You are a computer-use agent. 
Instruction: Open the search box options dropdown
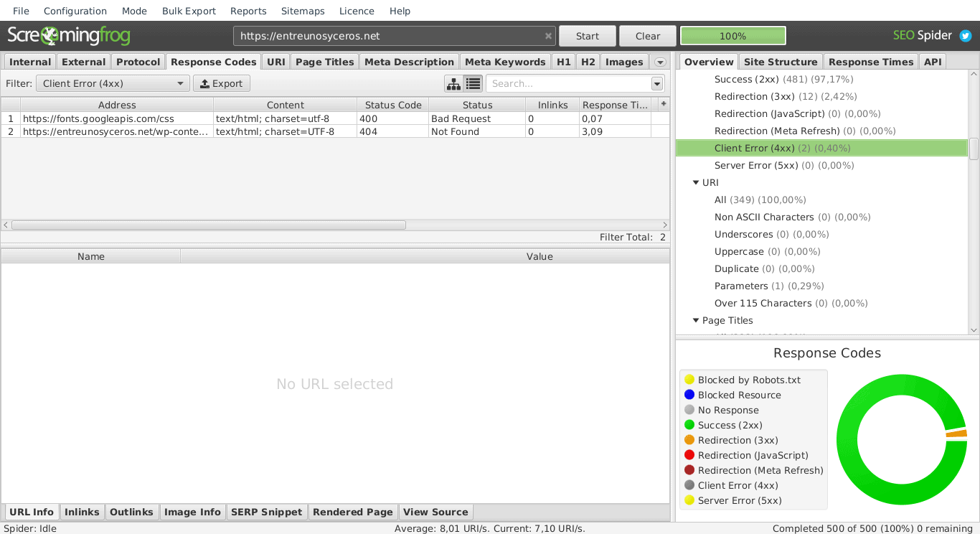coord(657,84)
